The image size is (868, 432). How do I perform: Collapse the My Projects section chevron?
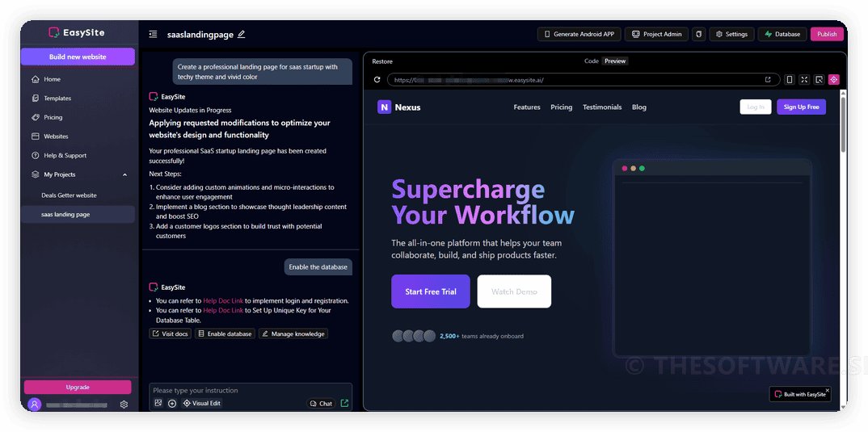pos(124,174)
